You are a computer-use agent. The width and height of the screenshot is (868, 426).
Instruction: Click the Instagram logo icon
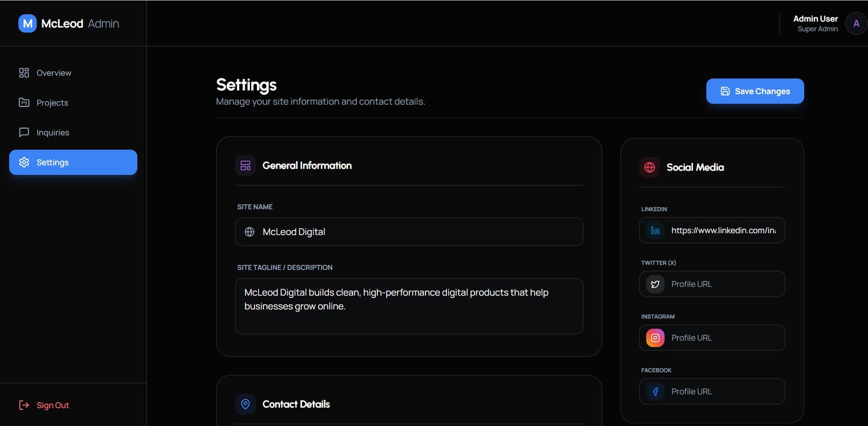click(655, 338)
